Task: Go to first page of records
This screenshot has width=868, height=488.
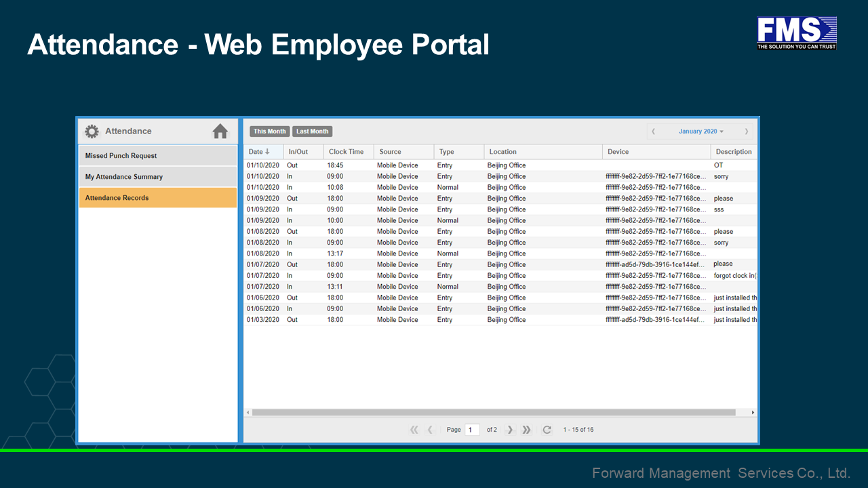Action: 414,430
